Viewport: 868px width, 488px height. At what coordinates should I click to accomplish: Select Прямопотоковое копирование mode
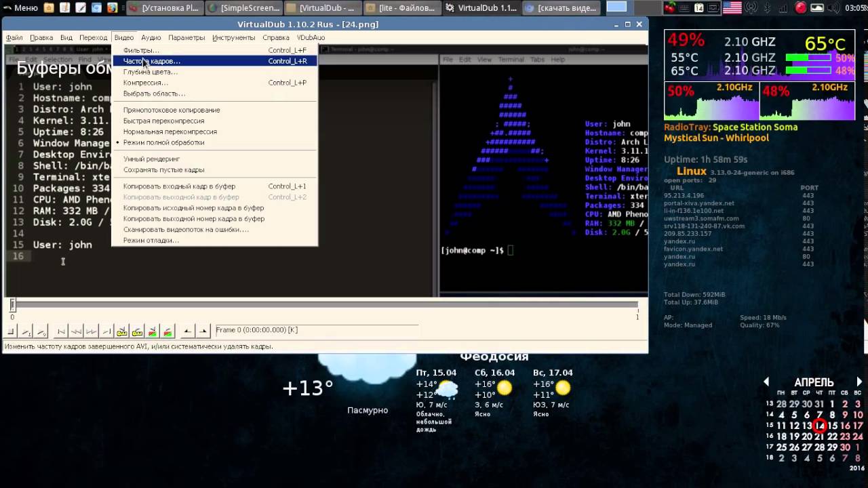pyautogui.click(x=214, y=110)
